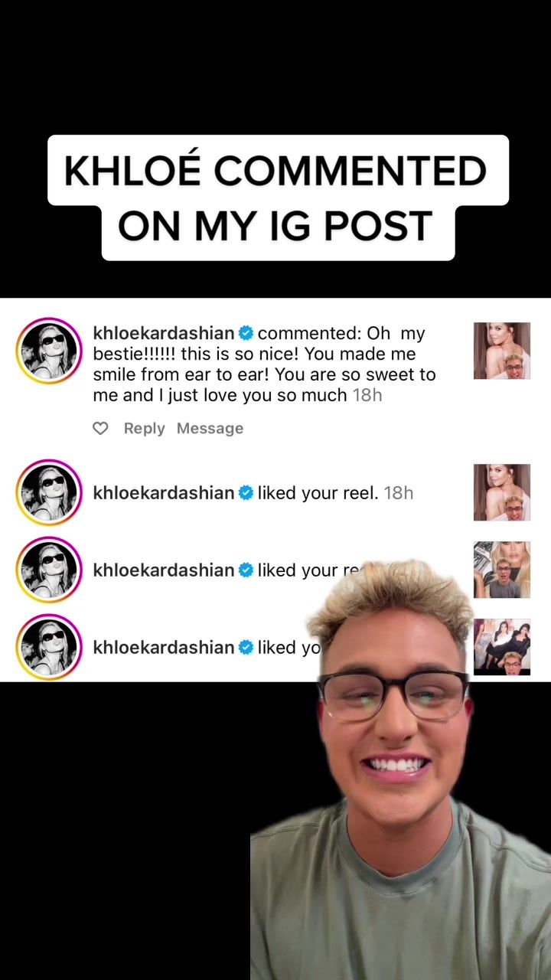Open the profile picture on the first liked reel row

(49, 493)
